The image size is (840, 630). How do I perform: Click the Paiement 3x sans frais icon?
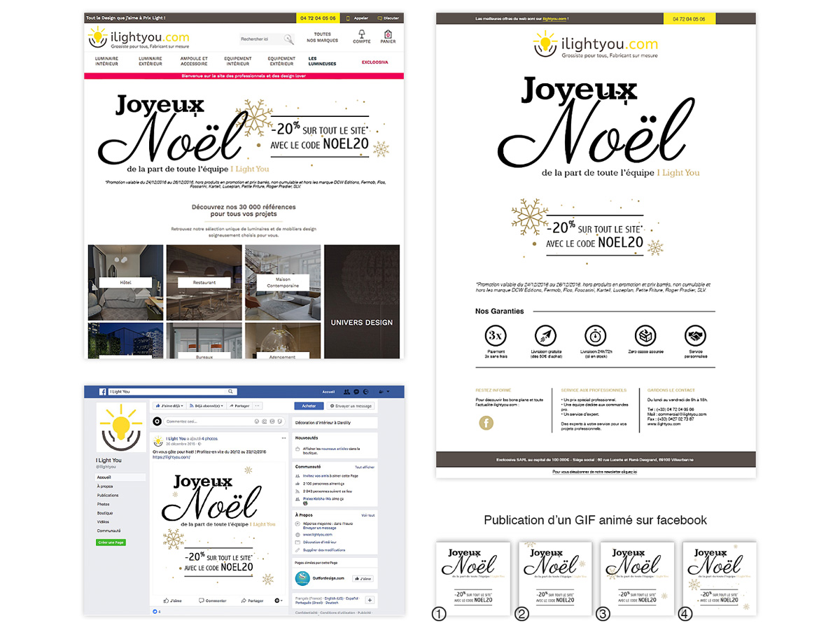click(496, 335)
